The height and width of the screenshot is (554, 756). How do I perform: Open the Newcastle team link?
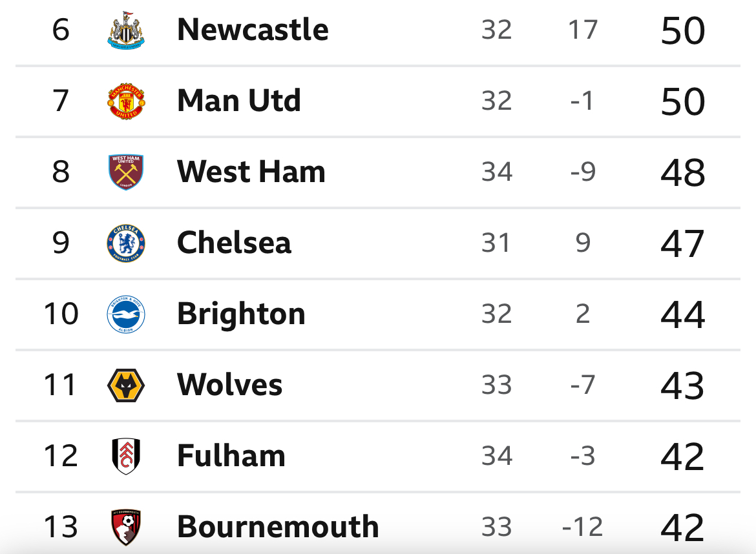tap(253, 30)
